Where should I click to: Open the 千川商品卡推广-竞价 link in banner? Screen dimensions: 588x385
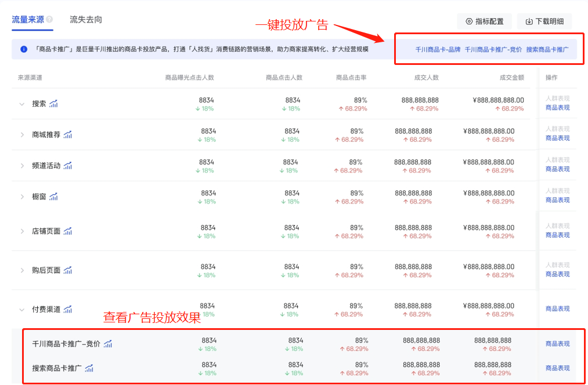click(x=493, y=49)
